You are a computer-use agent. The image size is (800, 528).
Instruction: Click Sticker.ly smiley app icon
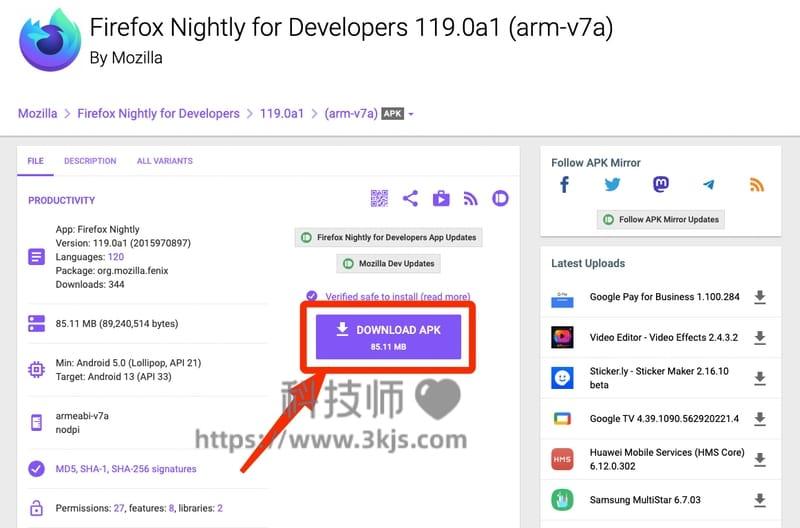[x=562, y=378]
